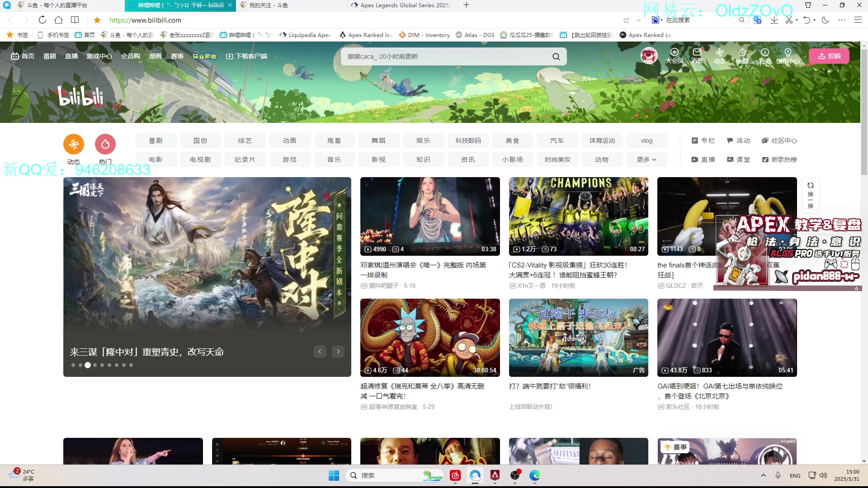Click the carousel next arrow button
Image resolution: width=868 pixels, height=488 pixels.
coord(338,352)
